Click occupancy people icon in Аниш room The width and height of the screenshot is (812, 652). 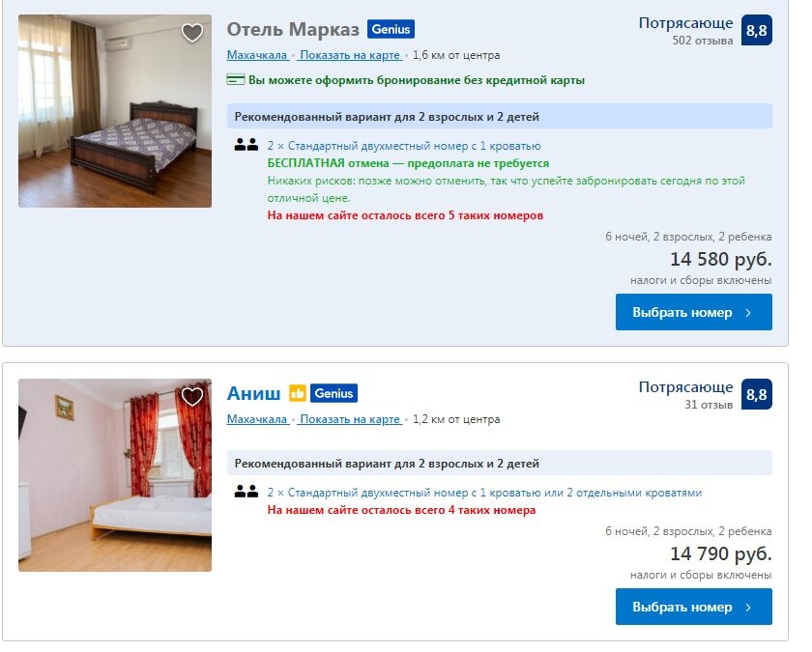[x=246, y=492]
